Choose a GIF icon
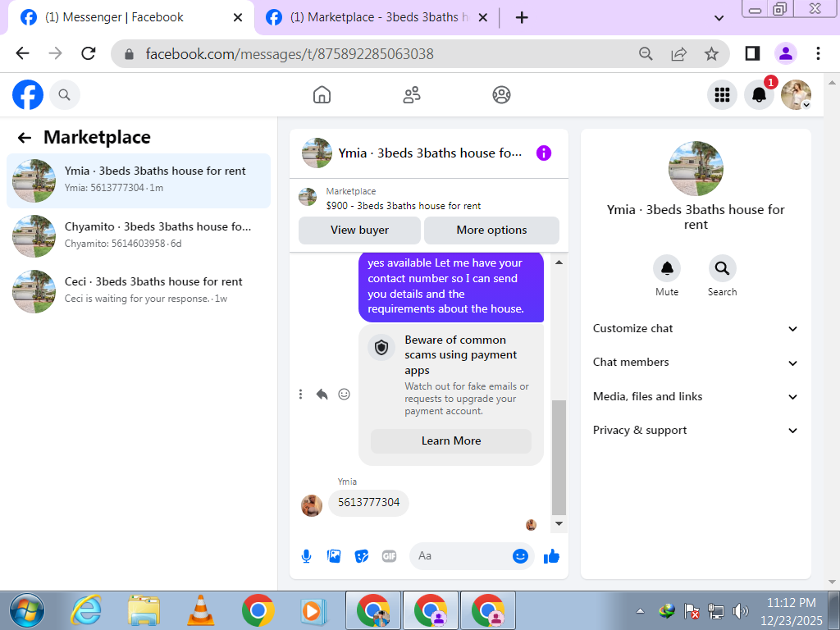The height and width of the screenshot is (630, 840). [390, 556]
